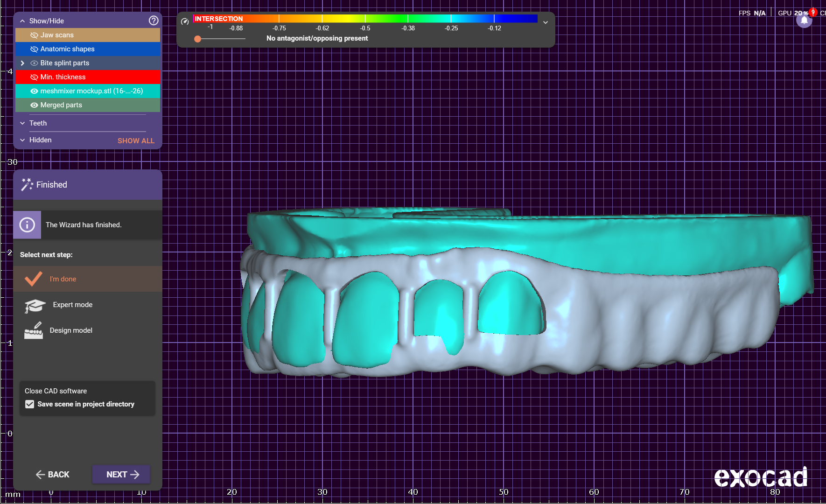Screen dimensions: 826x504
Task: Click the Expert mode graduation cap icon
Action: coord(35,305)
